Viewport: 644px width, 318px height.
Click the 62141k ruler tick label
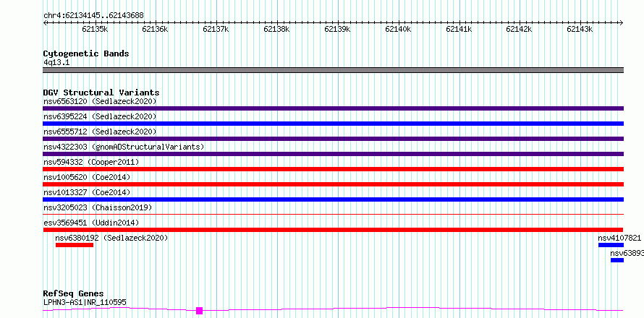tap(459, 29)
